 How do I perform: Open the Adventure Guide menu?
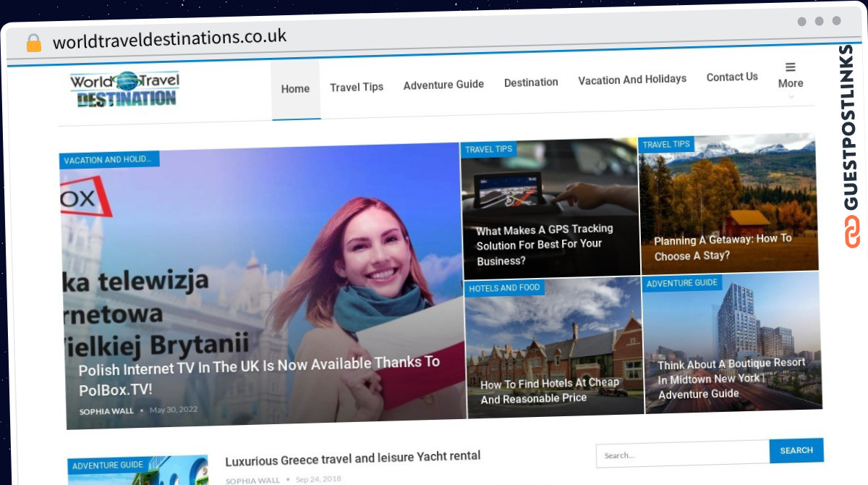point(443,85)
